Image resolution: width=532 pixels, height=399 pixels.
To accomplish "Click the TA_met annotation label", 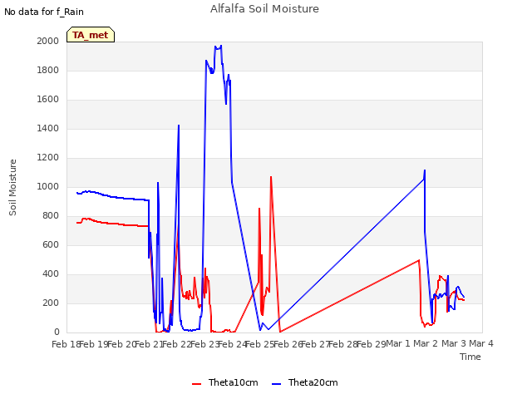I will [91, 35].
